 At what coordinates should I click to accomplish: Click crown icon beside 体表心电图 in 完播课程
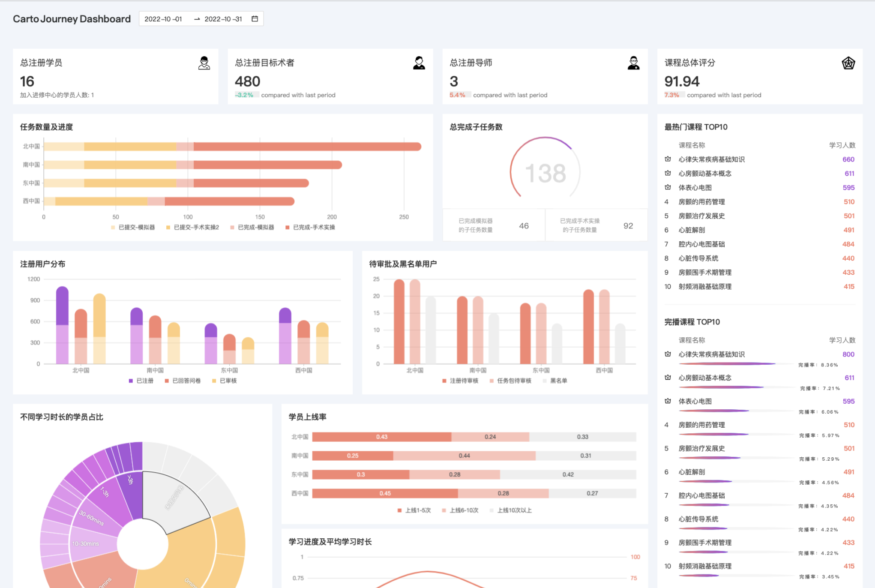pos(668,401)
